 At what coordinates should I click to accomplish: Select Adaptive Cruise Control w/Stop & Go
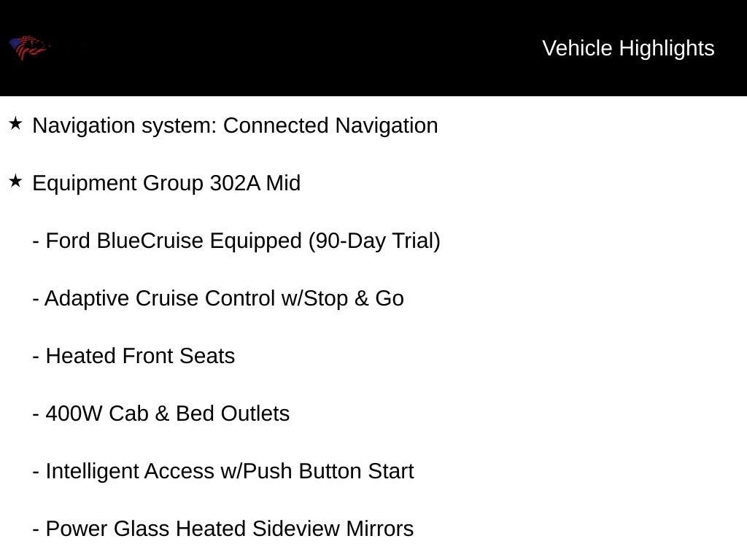coord(218,298)
